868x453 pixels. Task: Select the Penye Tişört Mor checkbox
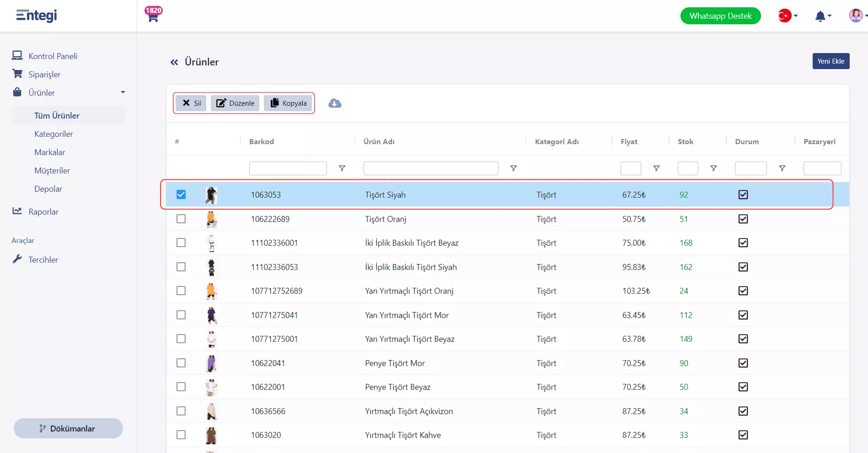click(x=181, y=363)
